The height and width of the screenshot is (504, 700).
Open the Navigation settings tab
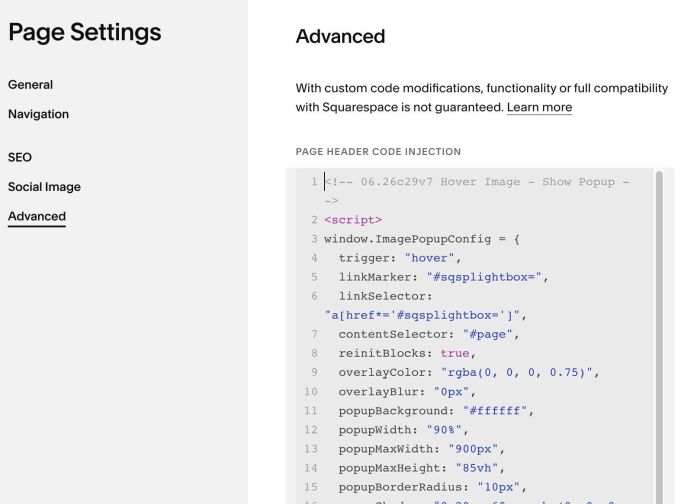pos(38,114)
